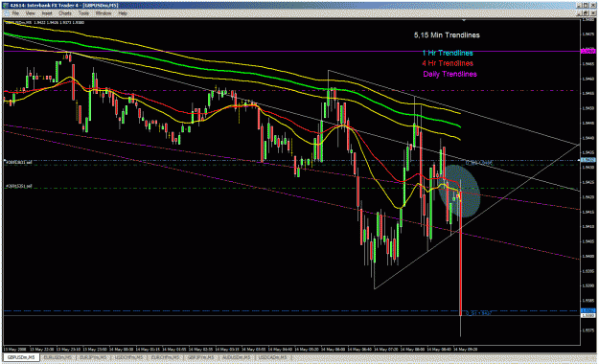The width and height of the screenshot is (599, 364).
Task: Select the 'Daily Trendlines' text label
Action: [450, 74]
